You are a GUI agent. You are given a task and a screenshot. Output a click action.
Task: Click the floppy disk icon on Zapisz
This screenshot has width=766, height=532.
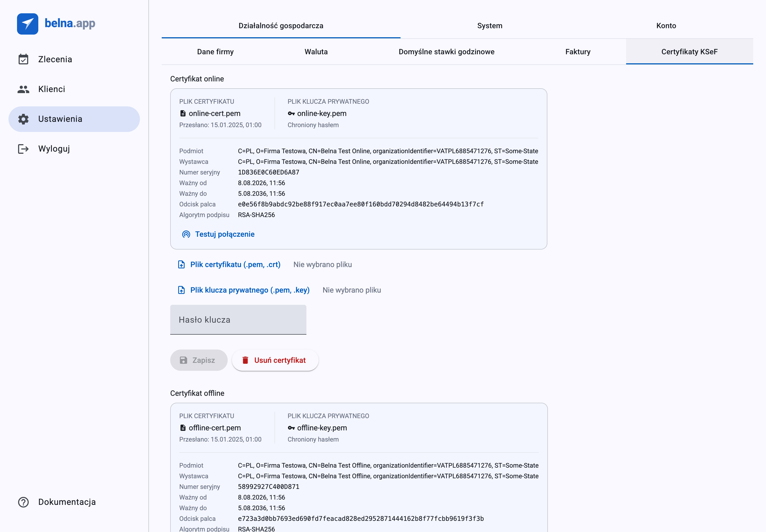click(183, 360)
